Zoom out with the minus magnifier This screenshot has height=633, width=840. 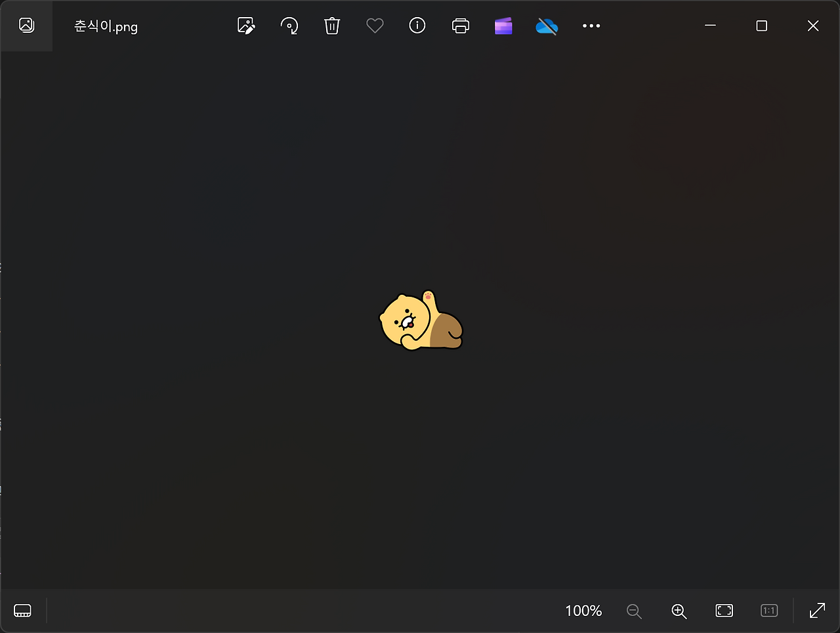tap(634, 611)
